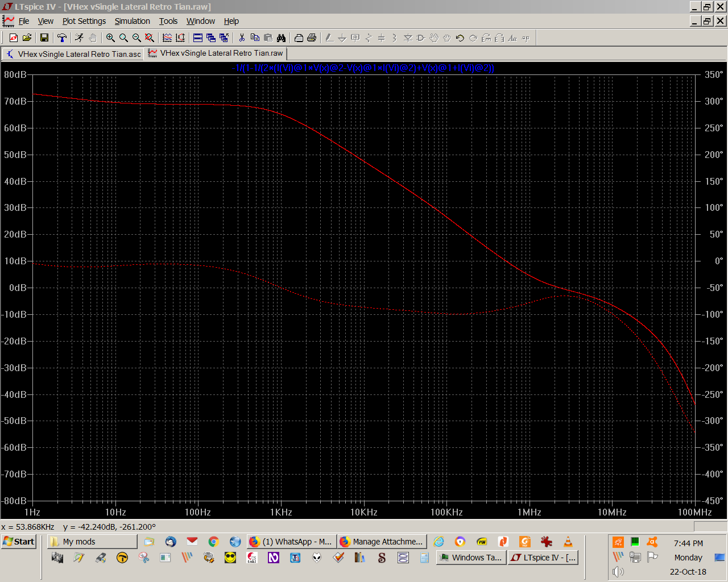Open the My mods taskbar button
728x582 pixels.
92,541
